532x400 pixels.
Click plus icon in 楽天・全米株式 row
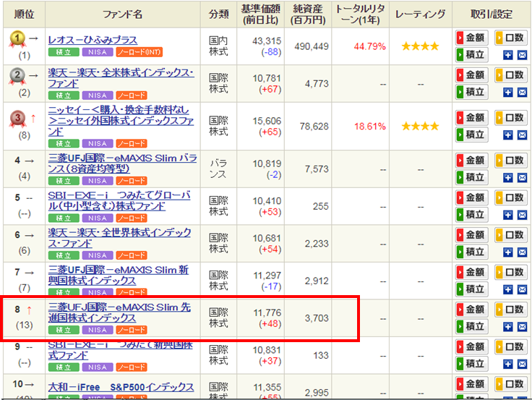pyautogui.click(x=508, y=93)
